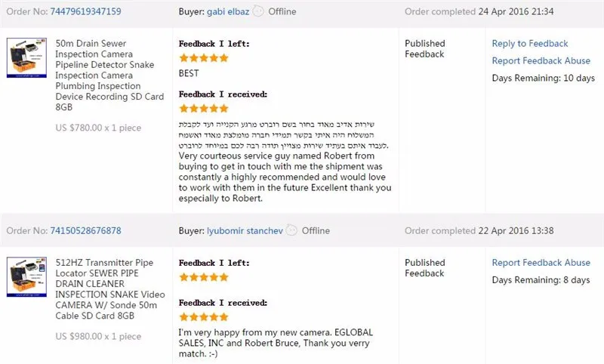Open 512HZ Transmitter Pipe Locator thumbnail
604x364 pixels.
(x=26, y=277)
